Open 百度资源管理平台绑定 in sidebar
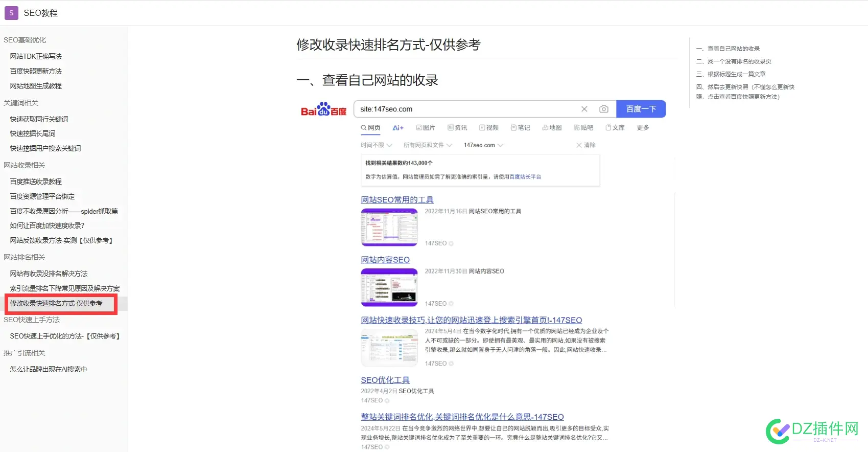868x452 pixels. [42, 196]
